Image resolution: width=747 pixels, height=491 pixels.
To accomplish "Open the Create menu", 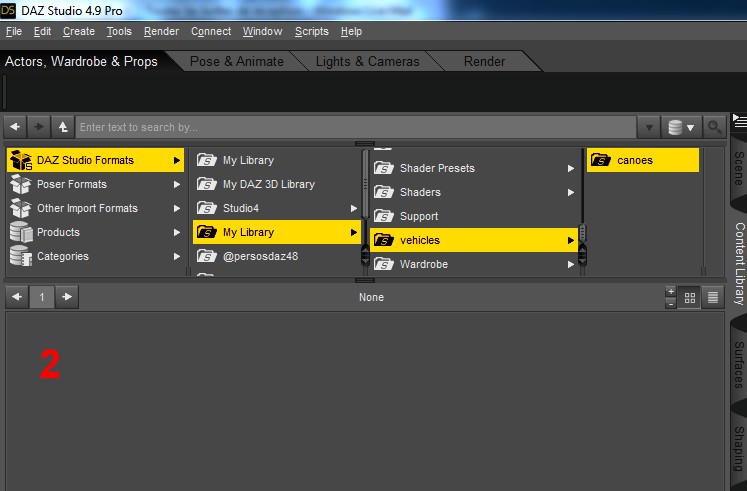I will tap(79, 31).
